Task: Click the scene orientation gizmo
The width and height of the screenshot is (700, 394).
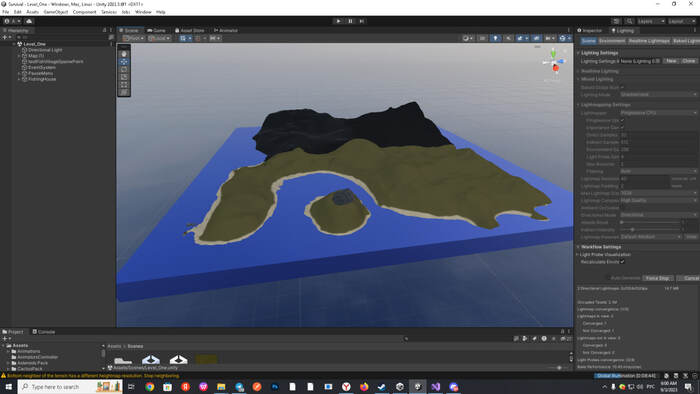Action: pos(553,63)
